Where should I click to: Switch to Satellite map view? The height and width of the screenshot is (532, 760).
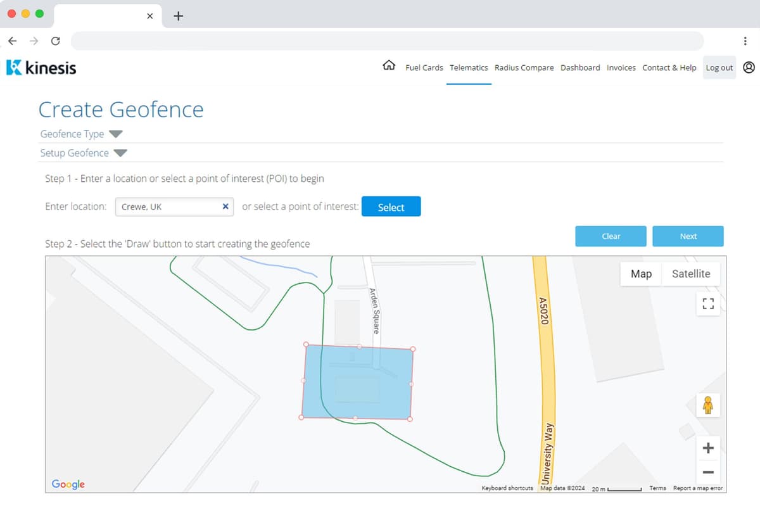click(691, 274)
